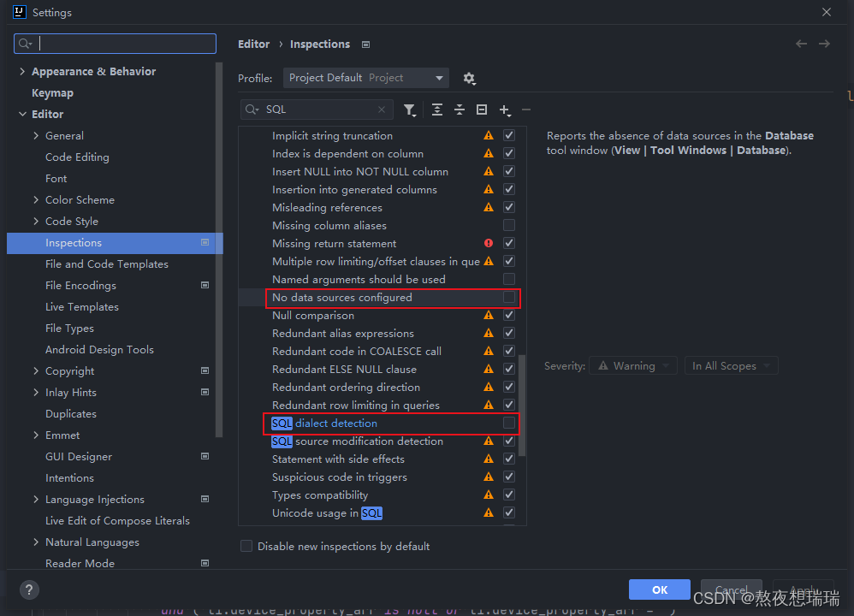Collapse the Editor tree section
The width and height of the screenshot is (854, 616).
[x=22, y=114]
